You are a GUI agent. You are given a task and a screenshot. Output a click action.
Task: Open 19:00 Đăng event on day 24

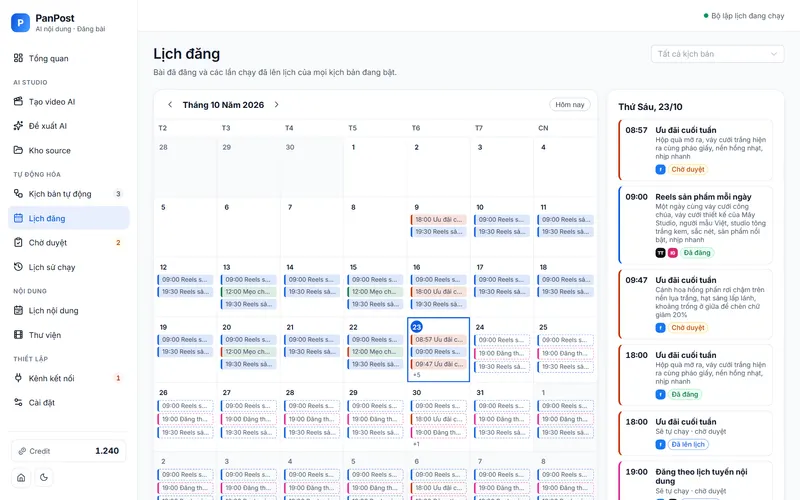click(502, 353)
